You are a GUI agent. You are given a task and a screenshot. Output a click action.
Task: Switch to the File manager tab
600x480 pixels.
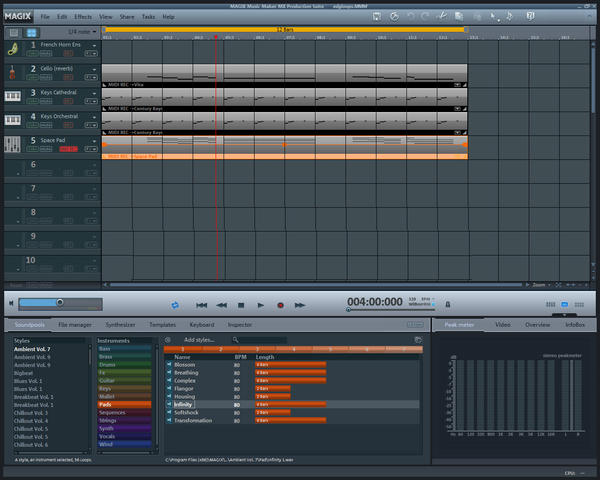(x=75, y=325)
